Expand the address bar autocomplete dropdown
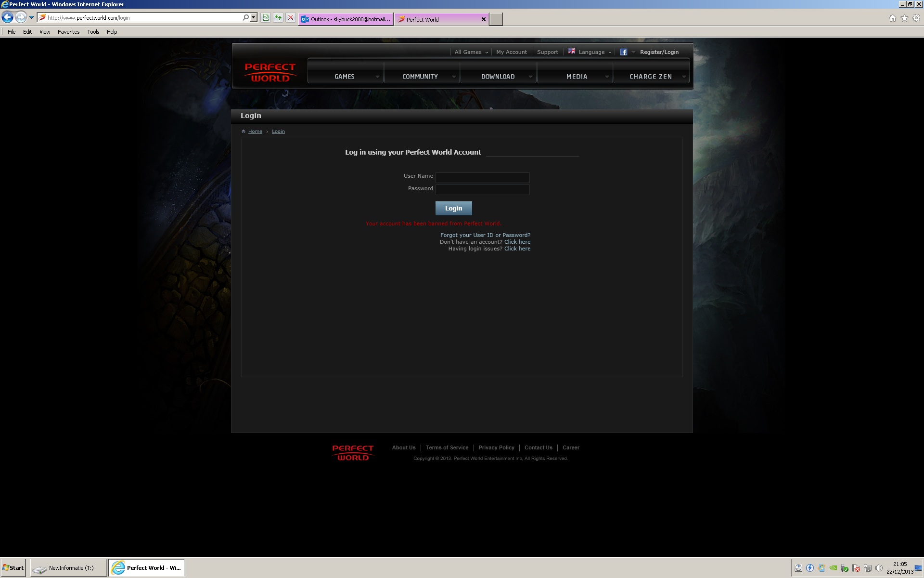Screen dimensions: 924x578 click(254, 18)
